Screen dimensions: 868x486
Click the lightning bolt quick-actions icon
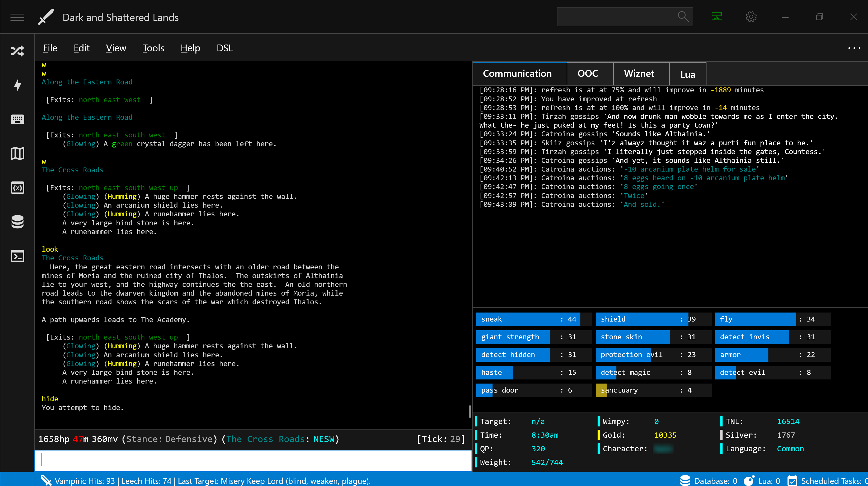pyautogui.click(x=17, y=85)
